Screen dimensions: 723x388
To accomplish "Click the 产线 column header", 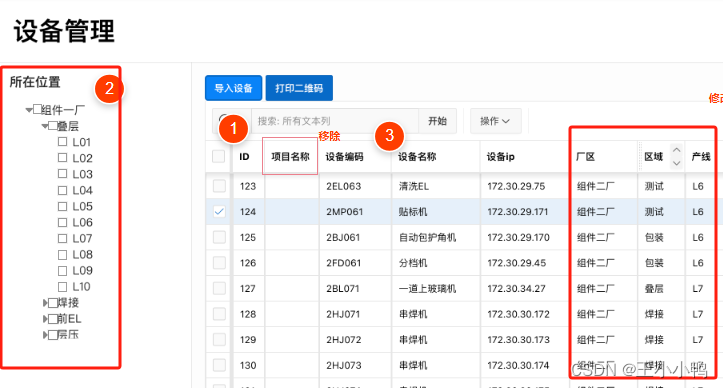I will pyautogui.click(x=701, y=157).
